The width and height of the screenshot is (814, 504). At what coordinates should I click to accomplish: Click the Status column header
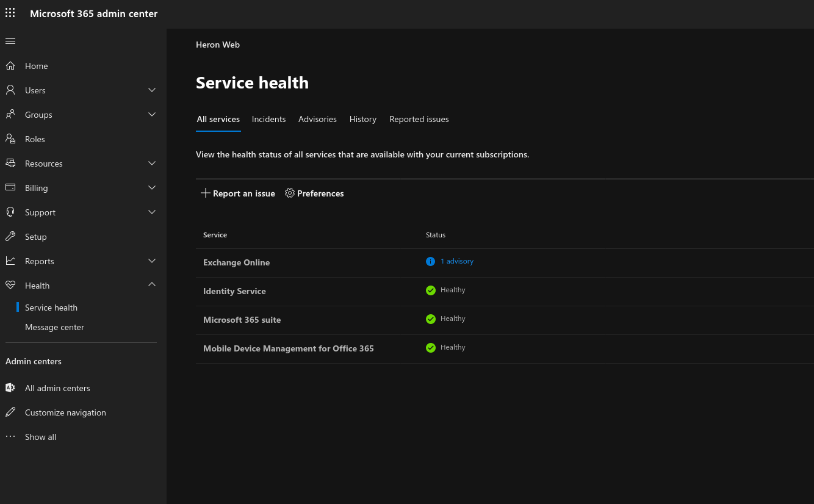[x=436, y=235]
